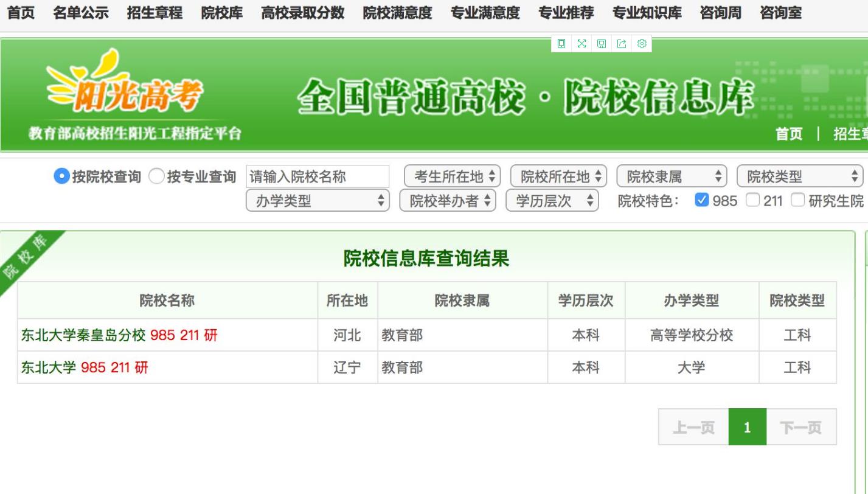Image resolution: width=868 pixels, height=494 pixels.
Task: Click the floppy disk save icon
Action: coord(602,43)
